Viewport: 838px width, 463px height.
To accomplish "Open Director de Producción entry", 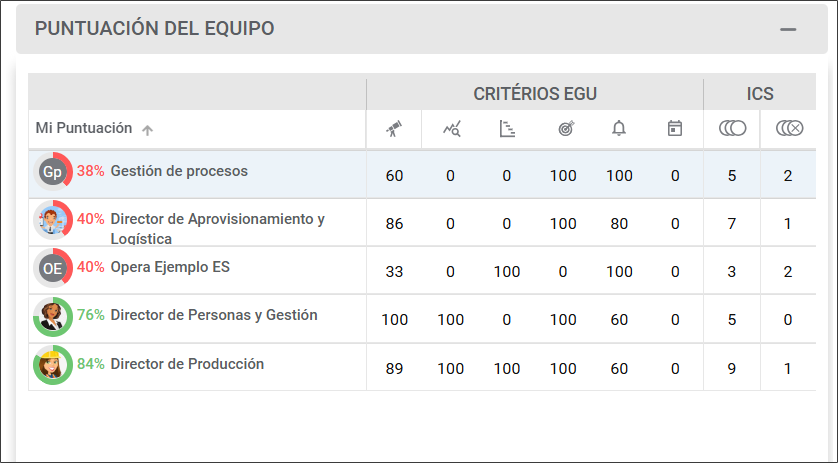I will (x=187, y=364).
